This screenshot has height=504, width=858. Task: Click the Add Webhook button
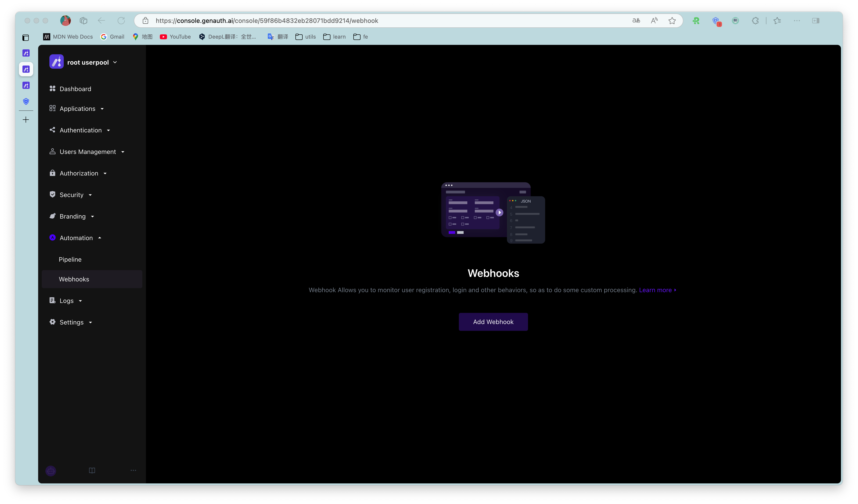point(493,322)
